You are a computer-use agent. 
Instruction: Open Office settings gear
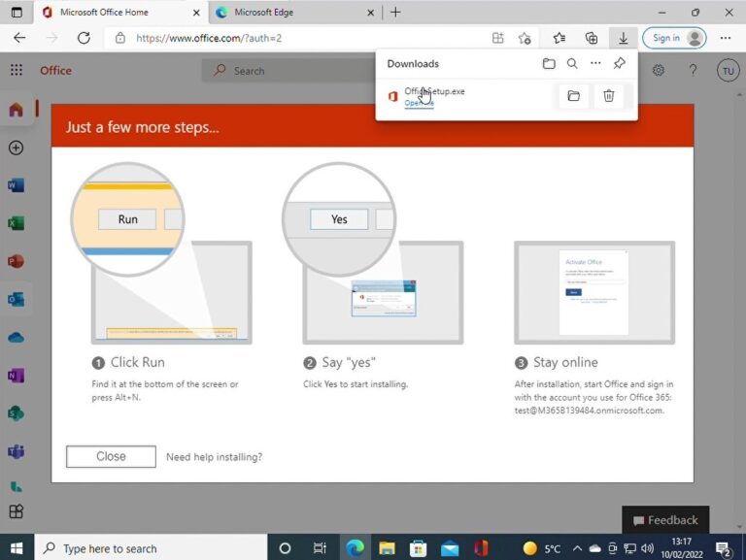(x=659, y=70)
